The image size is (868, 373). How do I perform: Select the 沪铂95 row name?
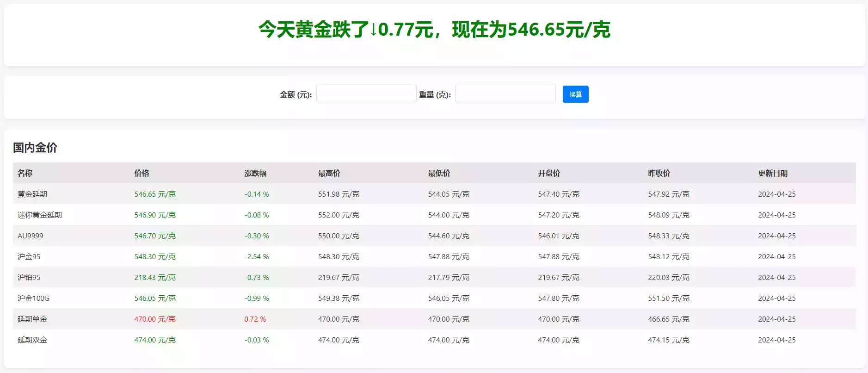pyautogui.click(x=29, y=277)
